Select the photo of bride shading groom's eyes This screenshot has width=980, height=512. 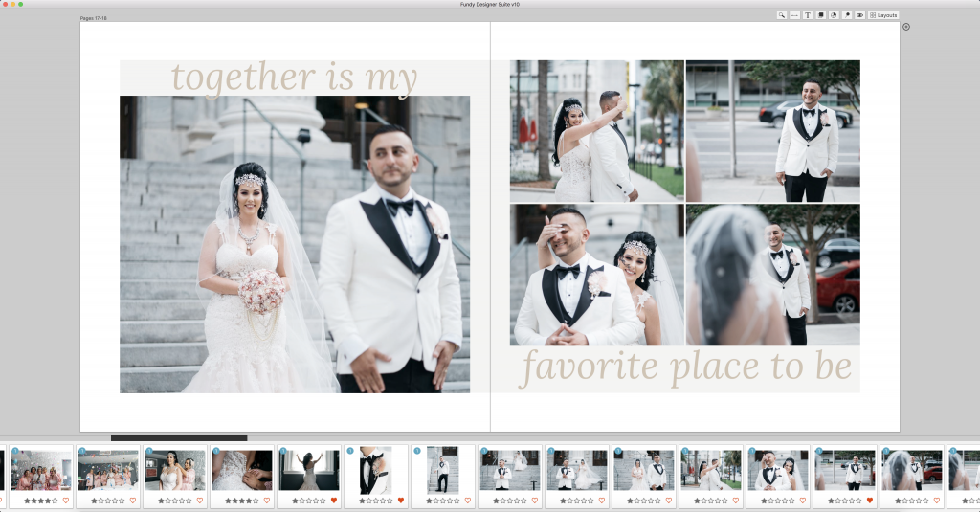click(597, 131)
